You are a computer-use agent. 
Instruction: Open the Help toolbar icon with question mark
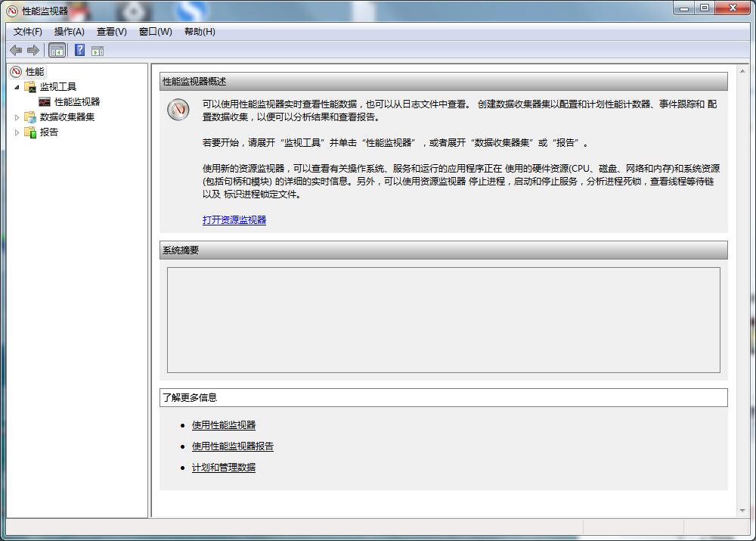click(x=79, y=50)
